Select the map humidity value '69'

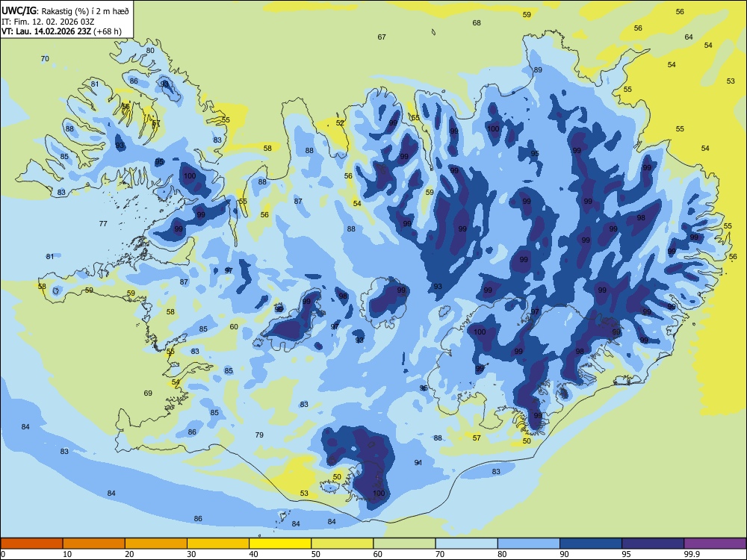coord(148,393)
